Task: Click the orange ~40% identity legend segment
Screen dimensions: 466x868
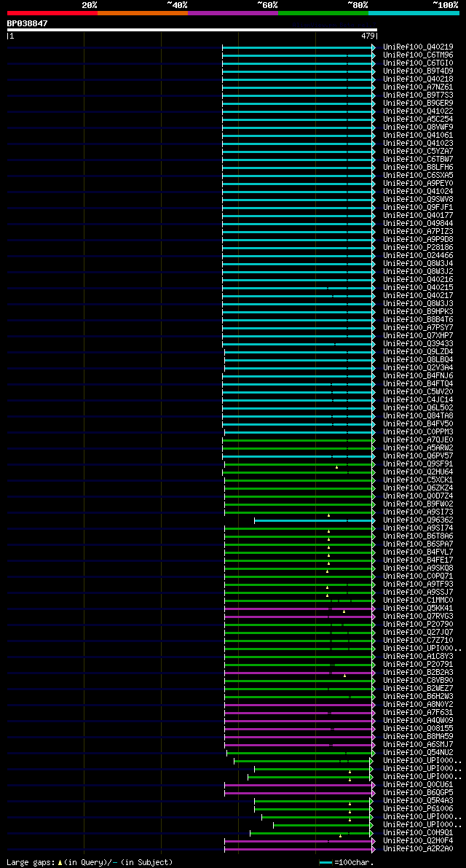Action: click(143, 12)
